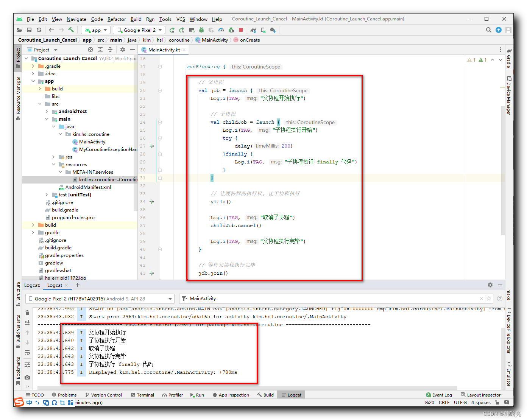Open Logcat panel gear settings
This screenshot has height=420, width=527.
[x=490, y=285]
